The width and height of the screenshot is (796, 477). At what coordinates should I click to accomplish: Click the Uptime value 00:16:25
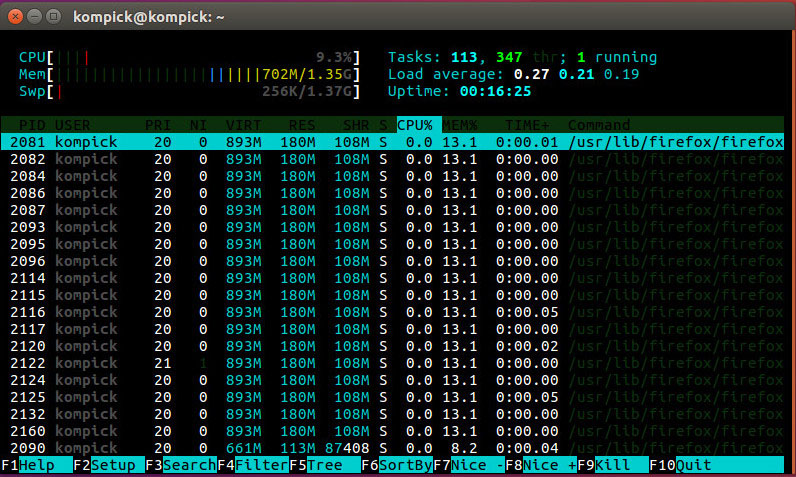[495, 92]
